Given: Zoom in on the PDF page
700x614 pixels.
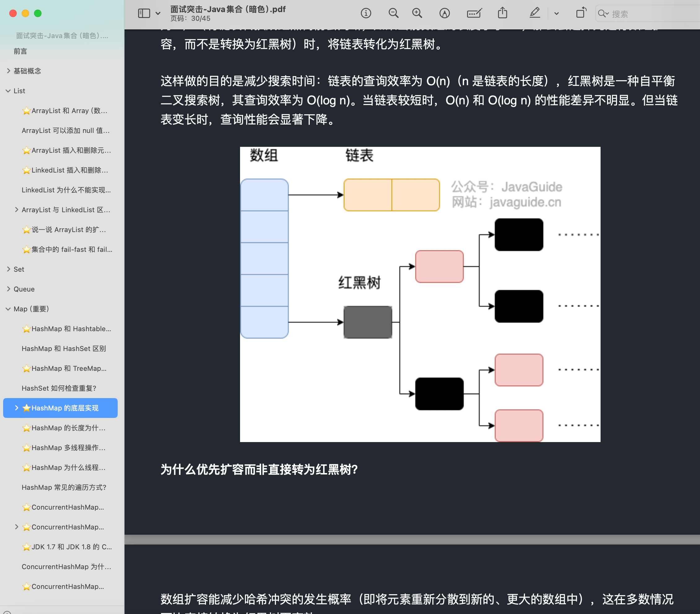Looking at the screenshot, I should (417, 13).
